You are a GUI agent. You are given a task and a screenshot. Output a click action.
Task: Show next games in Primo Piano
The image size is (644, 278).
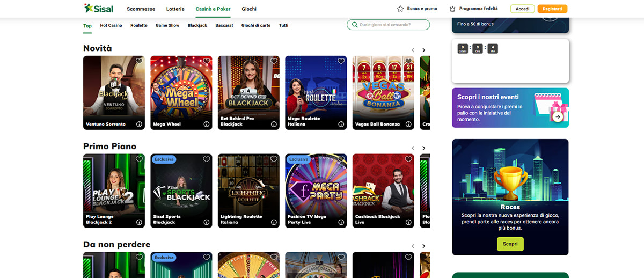tap(423, 148)
